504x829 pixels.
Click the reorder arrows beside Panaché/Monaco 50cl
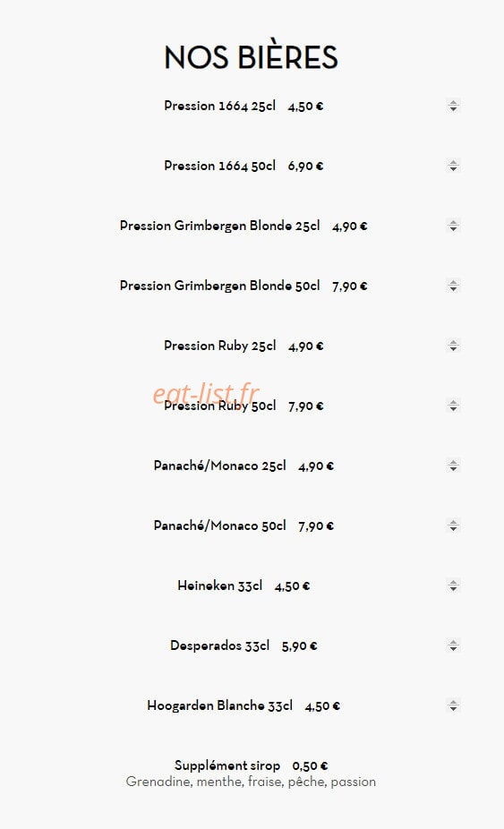453,526
